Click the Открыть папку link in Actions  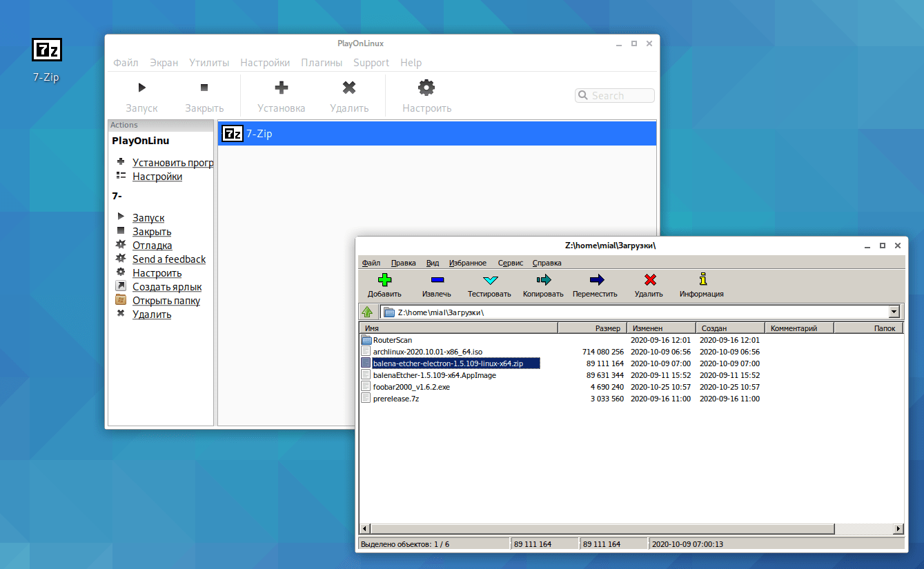[x=166, y=300]
